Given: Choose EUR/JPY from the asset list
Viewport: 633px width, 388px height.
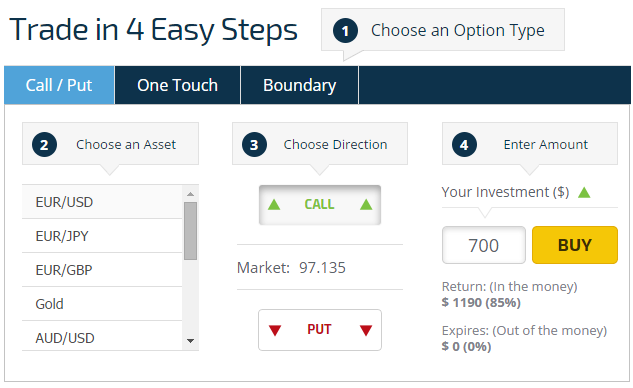Looking at the screenshot, I should coord(102,236).
